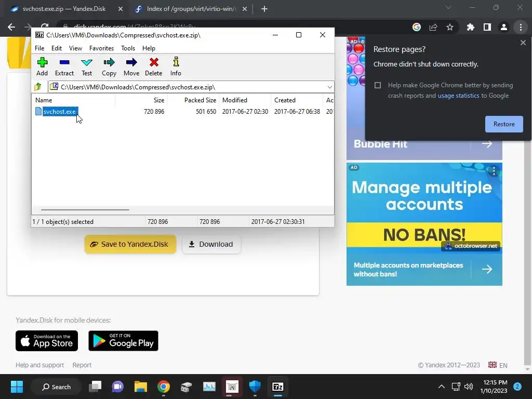Open the View menu in 7-Zip

(x=75, y=48)
